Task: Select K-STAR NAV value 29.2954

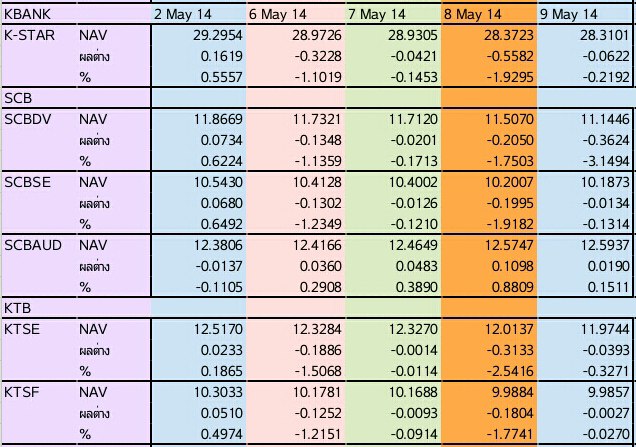Action: click(x=219, y=34)
